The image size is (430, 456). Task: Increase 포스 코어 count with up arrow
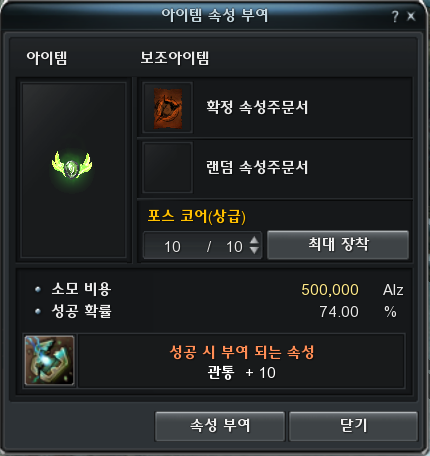[x=254, y=241]
